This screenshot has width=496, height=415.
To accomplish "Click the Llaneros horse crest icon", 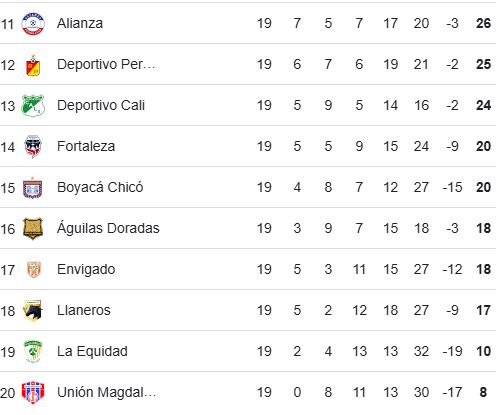I will point(33,311).
